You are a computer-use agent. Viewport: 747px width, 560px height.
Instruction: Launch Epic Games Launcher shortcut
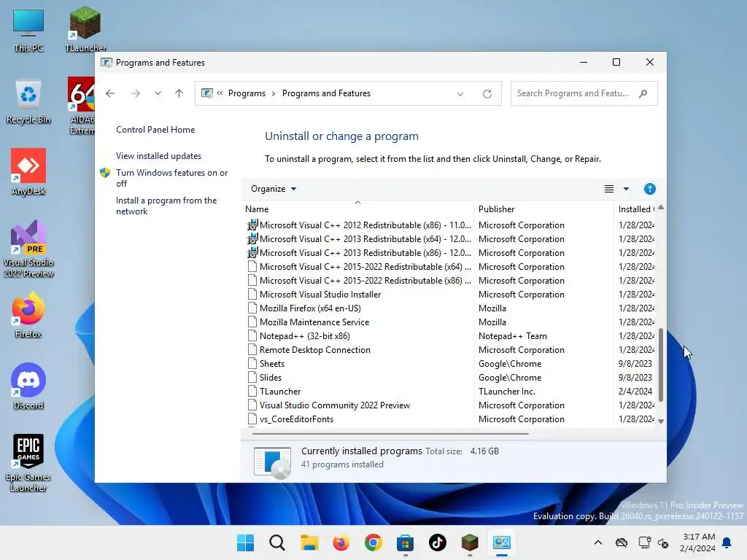coord(28,463)
